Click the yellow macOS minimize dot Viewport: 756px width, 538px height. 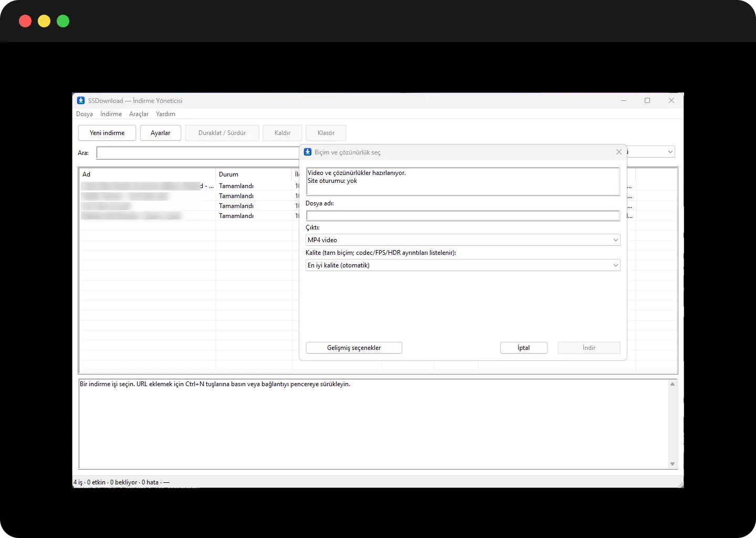tap(44, 21)
